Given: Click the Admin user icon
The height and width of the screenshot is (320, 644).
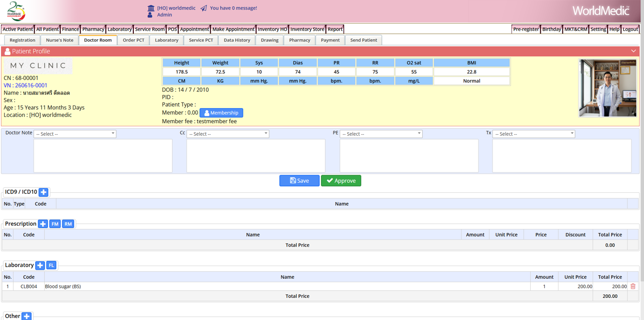Looking at the screenshot, I should click(x=150, y=15).
